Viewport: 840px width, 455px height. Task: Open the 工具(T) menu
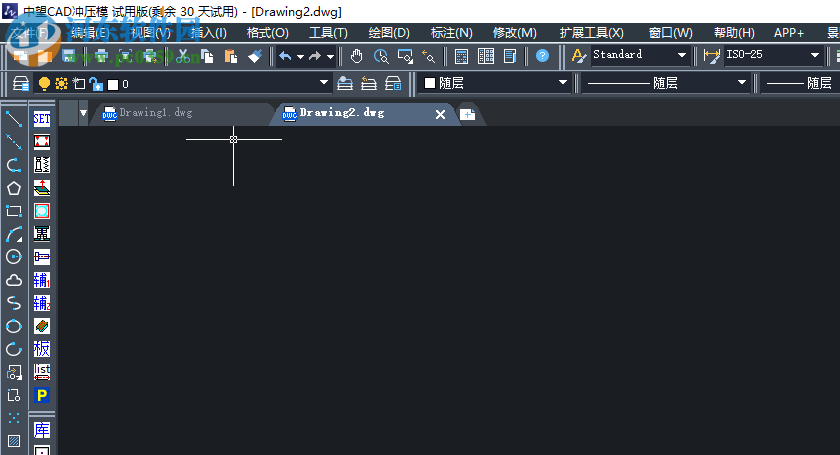[328, 33]
